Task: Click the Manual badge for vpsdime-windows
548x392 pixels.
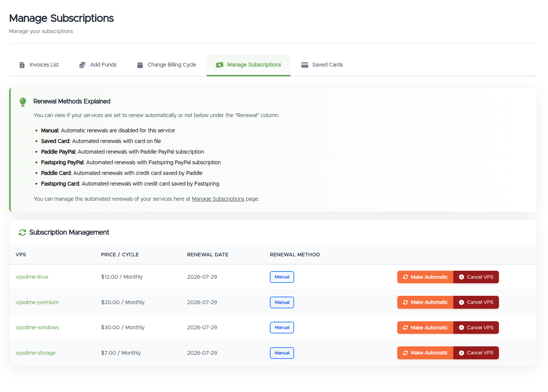Action: click(282, 327)
